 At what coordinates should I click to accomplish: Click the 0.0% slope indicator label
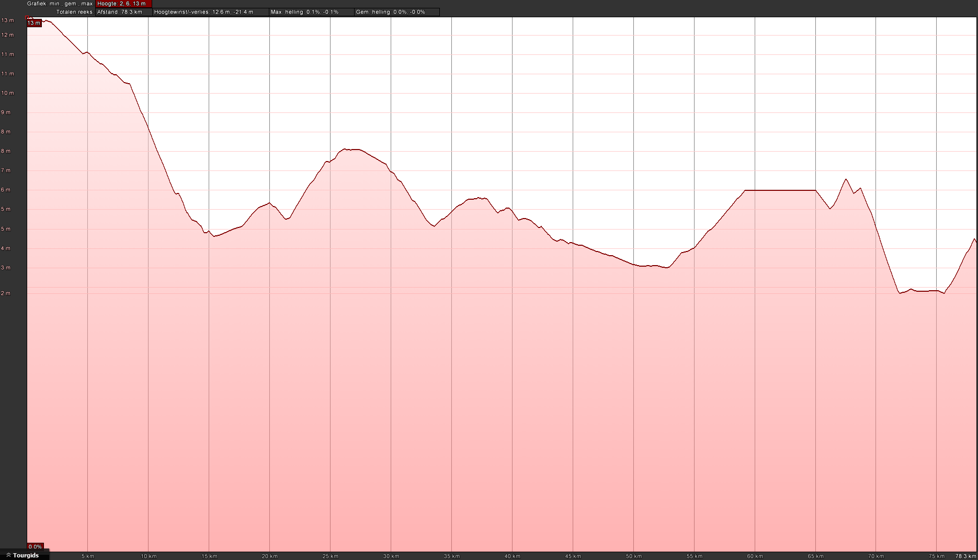35,547
